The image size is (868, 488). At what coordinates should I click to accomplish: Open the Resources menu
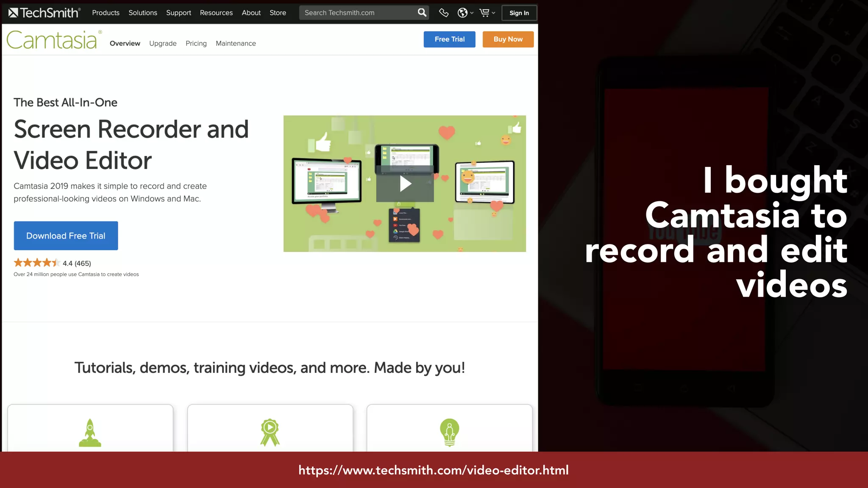coord(216,13)
